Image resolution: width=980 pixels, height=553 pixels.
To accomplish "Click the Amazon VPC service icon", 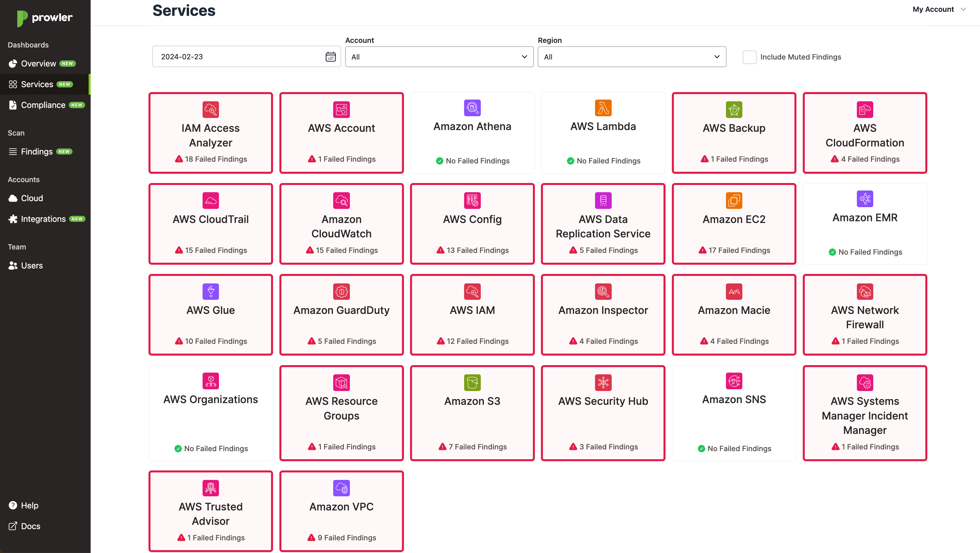I will tap(341, 488).
